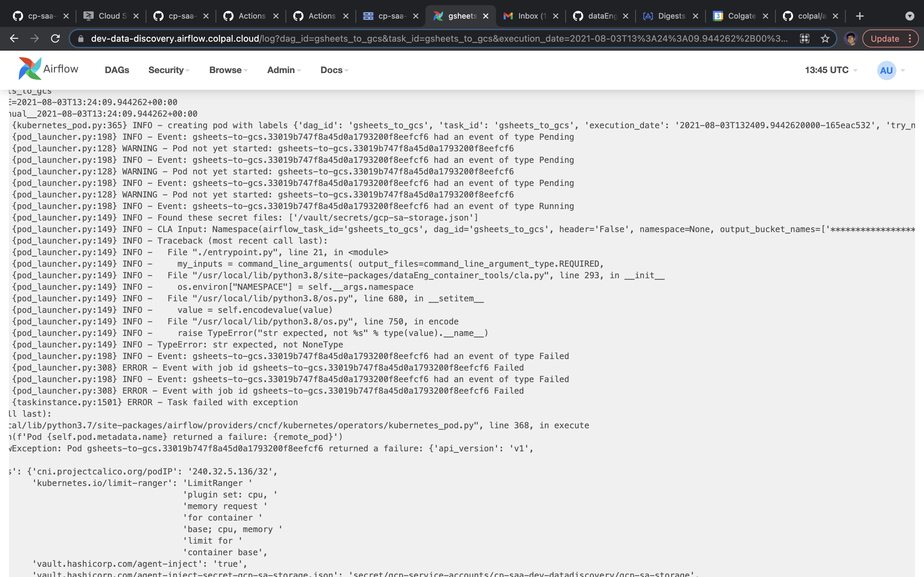
Task: Click the QR/grid icon in address bar
Action: coord(805,38)
